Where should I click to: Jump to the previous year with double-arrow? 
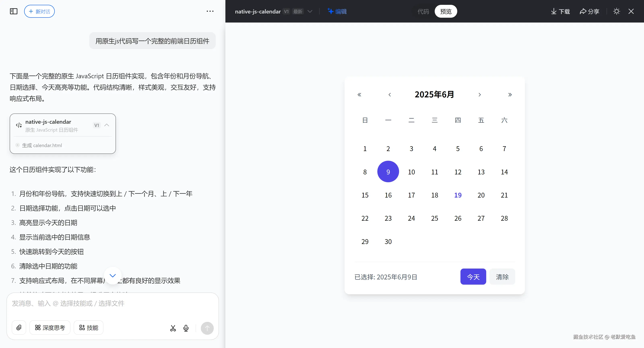point(359,95)
